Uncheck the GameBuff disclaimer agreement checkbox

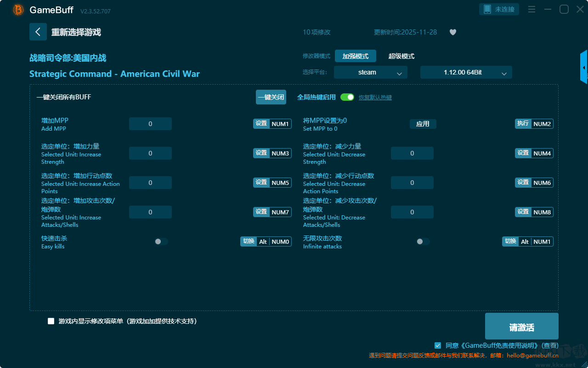coord(438,345)
